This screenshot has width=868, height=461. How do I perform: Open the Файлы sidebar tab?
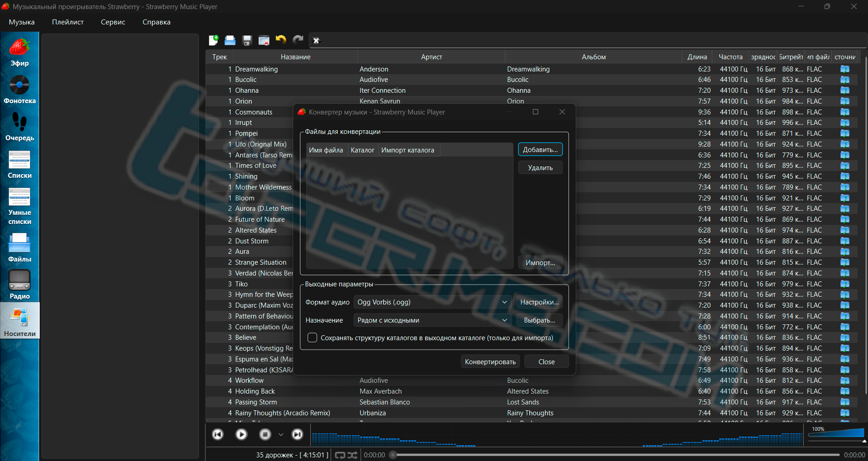click(x=20, y=247)
